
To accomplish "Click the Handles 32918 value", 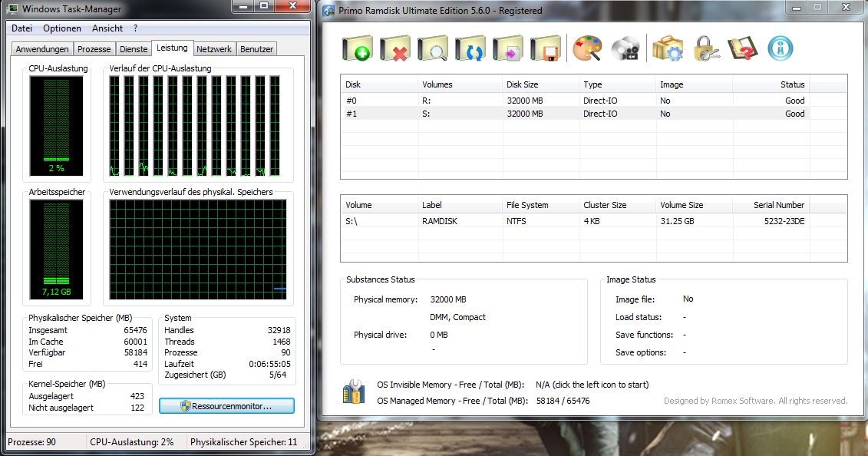I will click(x=279, y=330).
